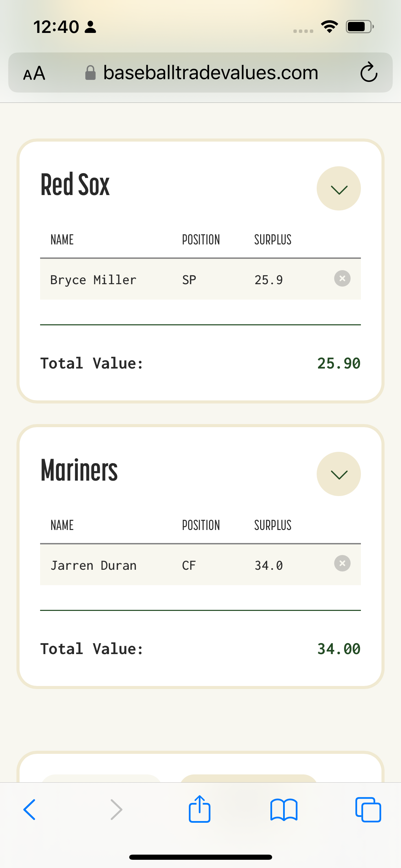Expand the Red Sox team dropdown
This screenshot has width=401, height=868.
click(x=339, y=189)
